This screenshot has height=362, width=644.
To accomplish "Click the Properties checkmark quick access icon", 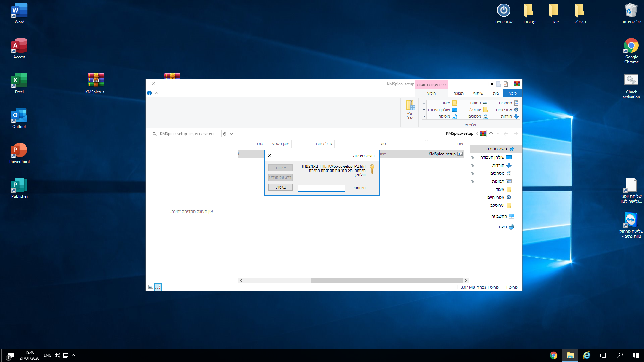I will coord(506,84).
